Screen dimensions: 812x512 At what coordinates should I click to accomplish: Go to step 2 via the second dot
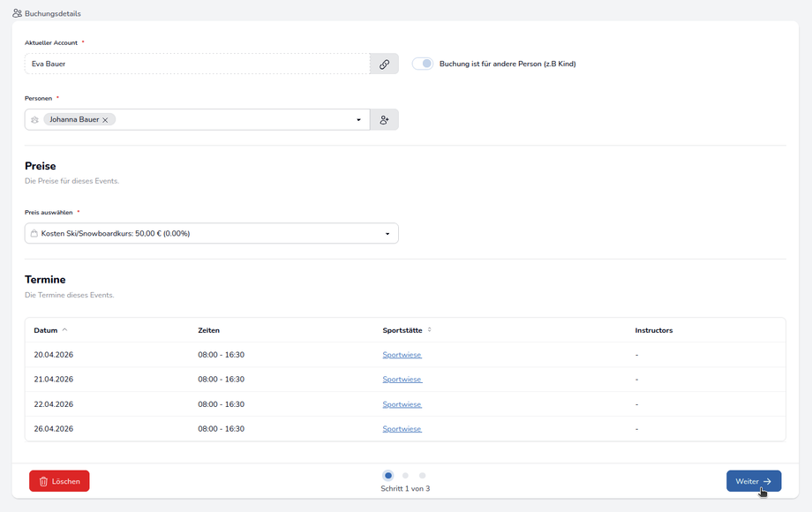tap(405, 476)
